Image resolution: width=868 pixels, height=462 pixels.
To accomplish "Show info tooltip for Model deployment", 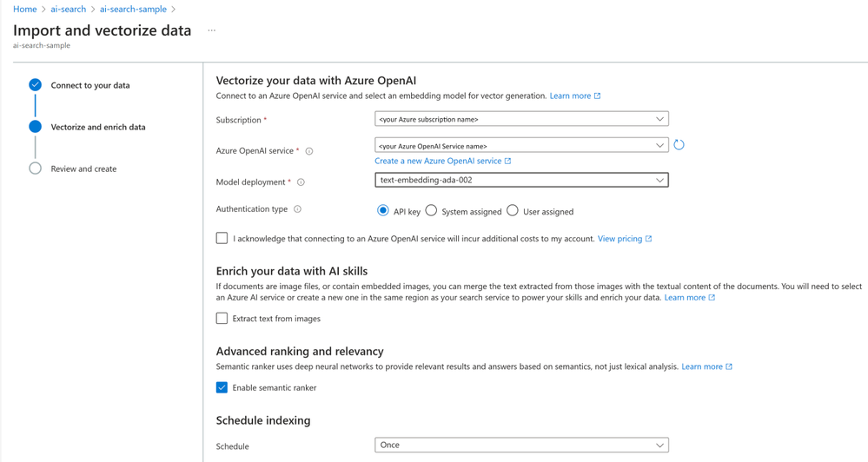I will tap(301, 182).
